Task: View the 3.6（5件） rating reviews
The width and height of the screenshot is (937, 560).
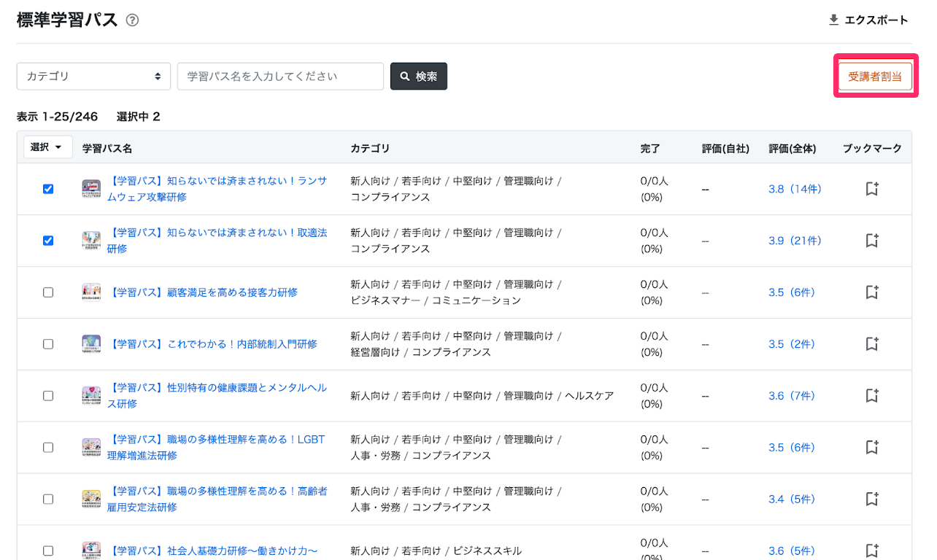Action: (x=792, y=551)
